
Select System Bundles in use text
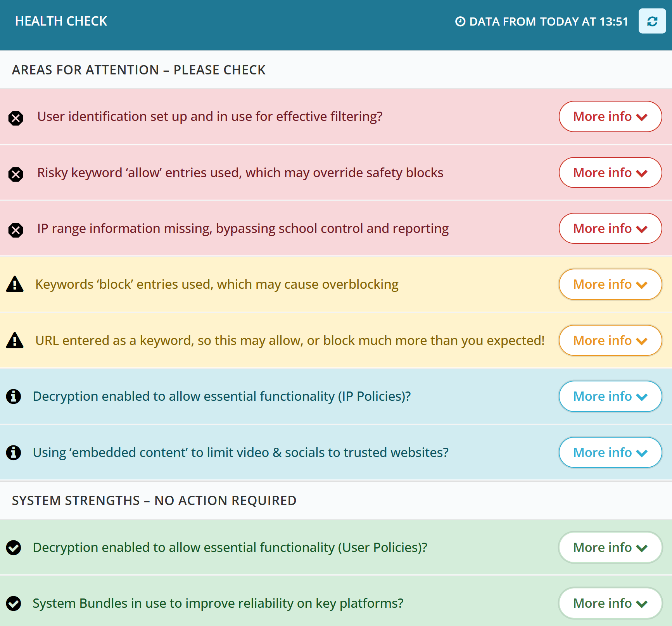coord(218,604)
